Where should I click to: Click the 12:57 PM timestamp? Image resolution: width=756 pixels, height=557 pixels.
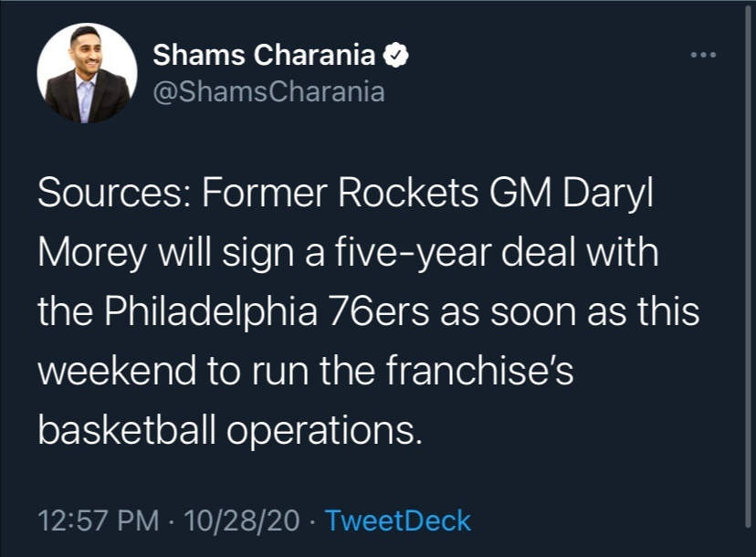(x=99, y=520)
